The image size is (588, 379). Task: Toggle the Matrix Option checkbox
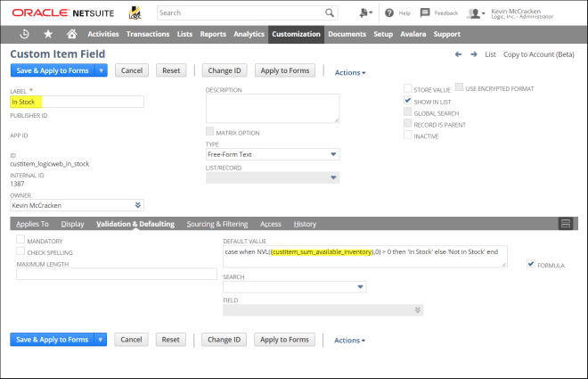209,131
